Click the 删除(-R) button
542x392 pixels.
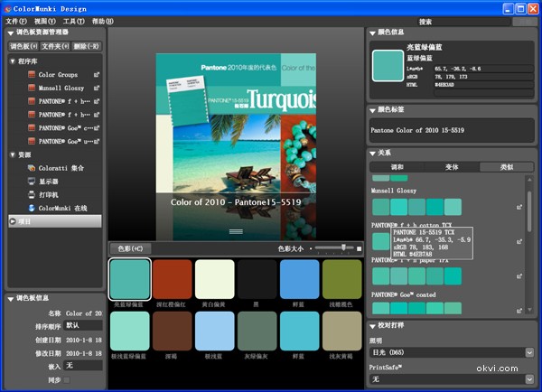click(87, 46)
